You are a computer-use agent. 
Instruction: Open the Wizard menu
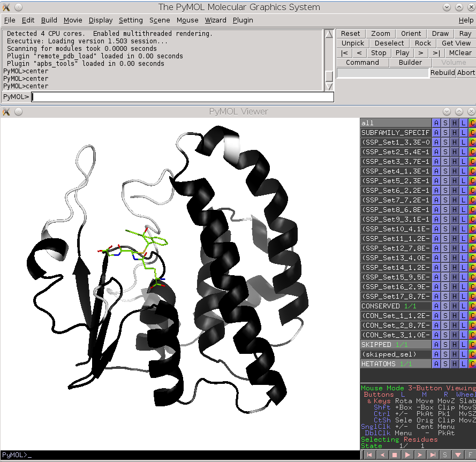(216, 20)
